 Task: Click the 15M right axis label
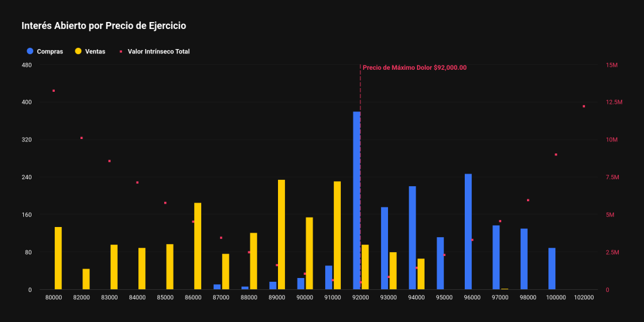coord(613,65)
